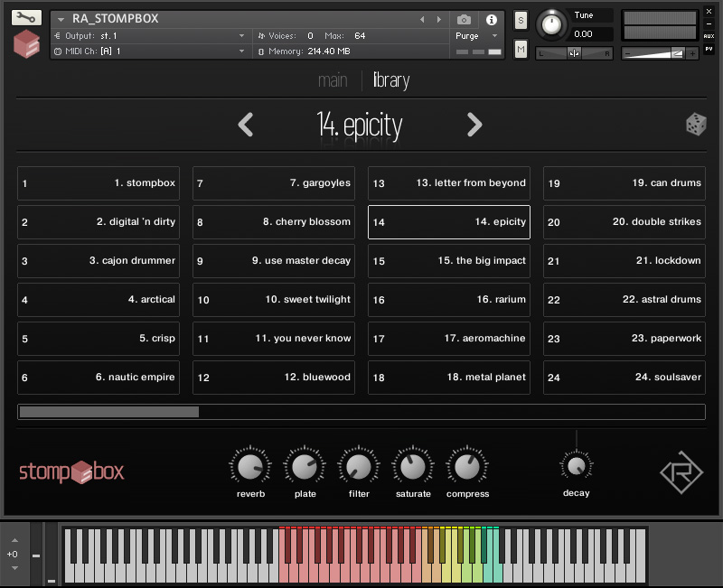The height and width of the screenshot is (588, 723).
Task: Load preset 13. letter from beyond
Action: (x=449, y=183)
